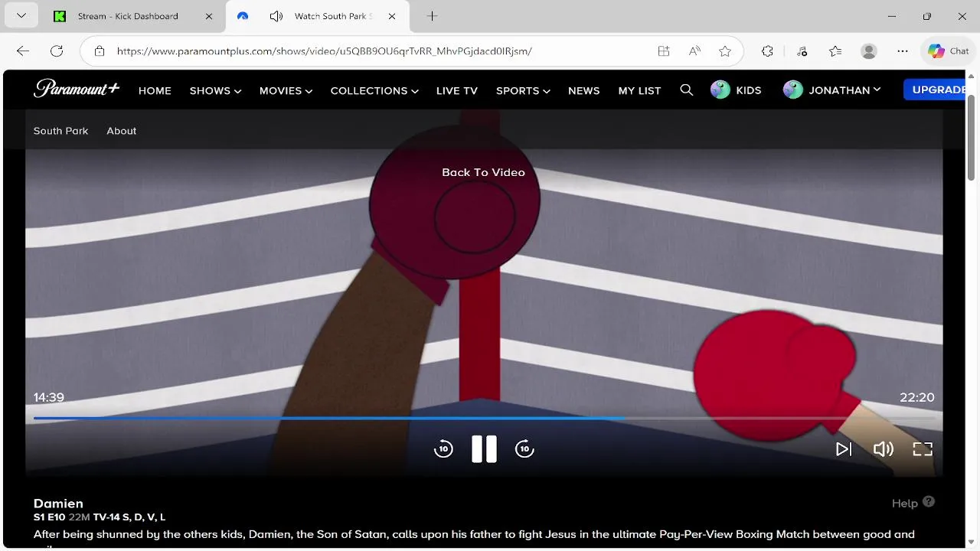The height and width of the screenshot is (551, 980).
Task: Click Jonathan's profile avatar
Action: (793, 90)
